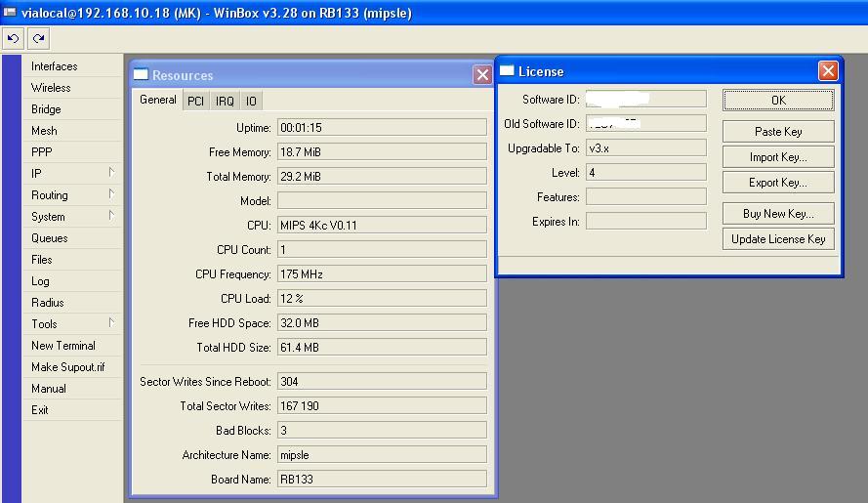Viewport: 868px width, 503px height.
Task: Click the Total HDD Size field
Action: pyautogui.click(x=382, y=347)
